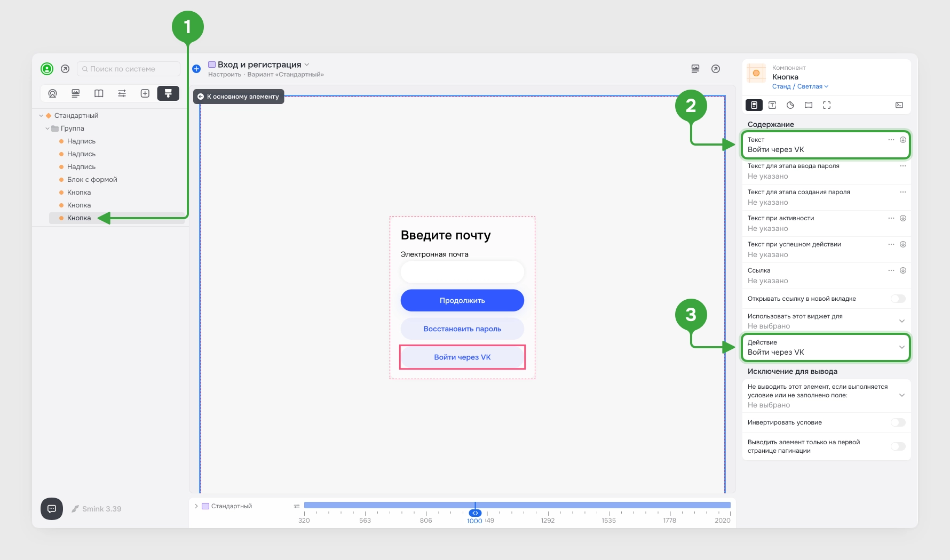Open the 'Вход и регистрация' page title menu

259,65
